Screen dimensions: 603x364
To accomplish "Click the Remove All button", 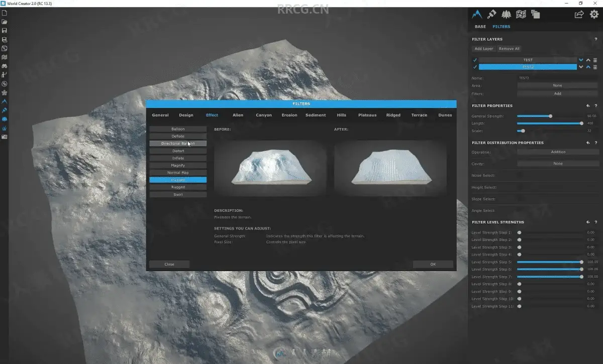I will [510, 49].
